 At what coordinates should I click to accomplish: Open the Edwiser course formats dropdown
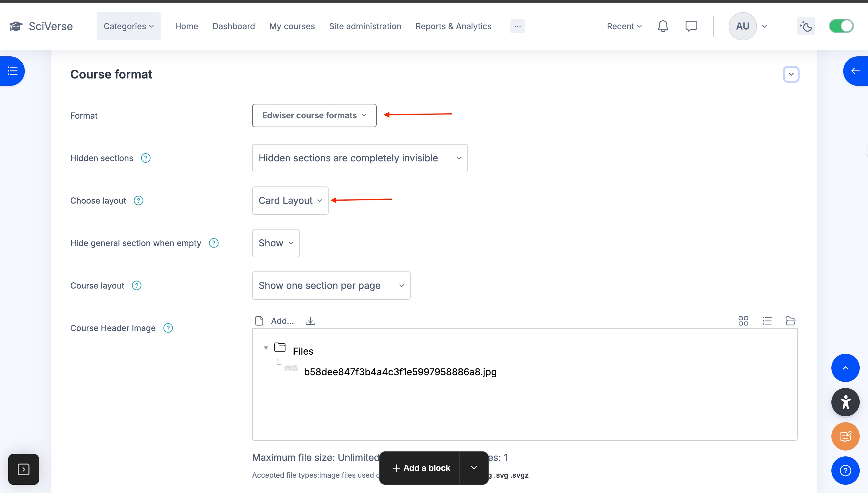(x=314, y=115)
